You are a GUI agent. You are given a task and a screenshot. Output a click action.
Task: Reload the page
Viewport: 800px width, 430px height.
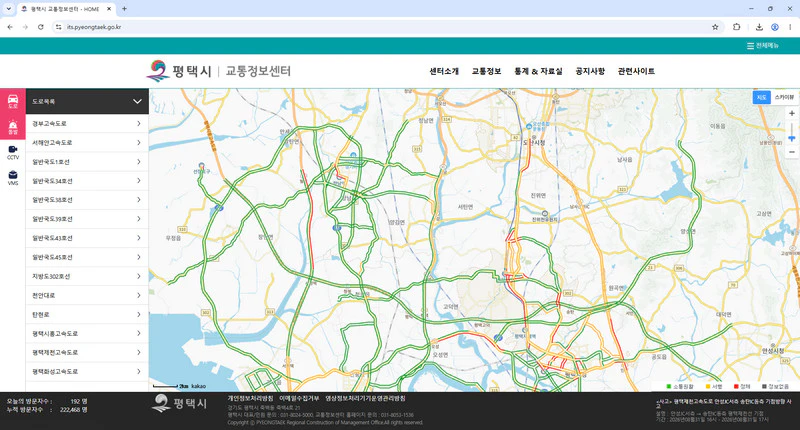pos(41,27)
